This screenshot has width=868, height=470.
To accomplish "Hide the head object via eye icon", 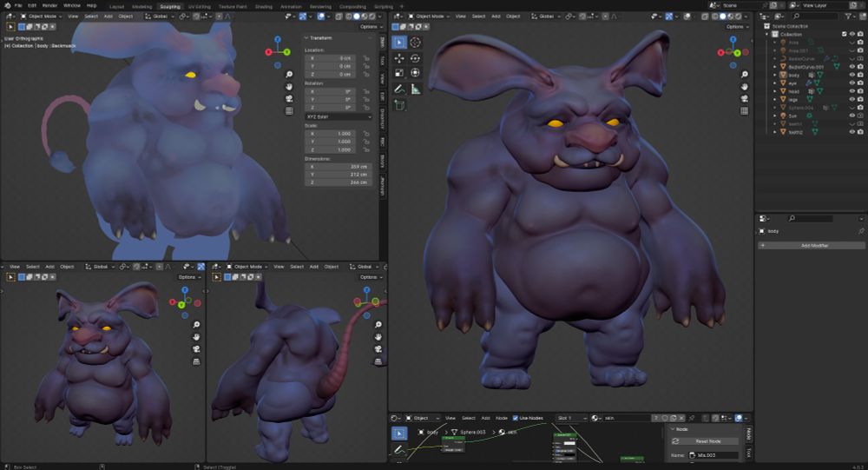I will pyautogui.click(x=852, y=91).
